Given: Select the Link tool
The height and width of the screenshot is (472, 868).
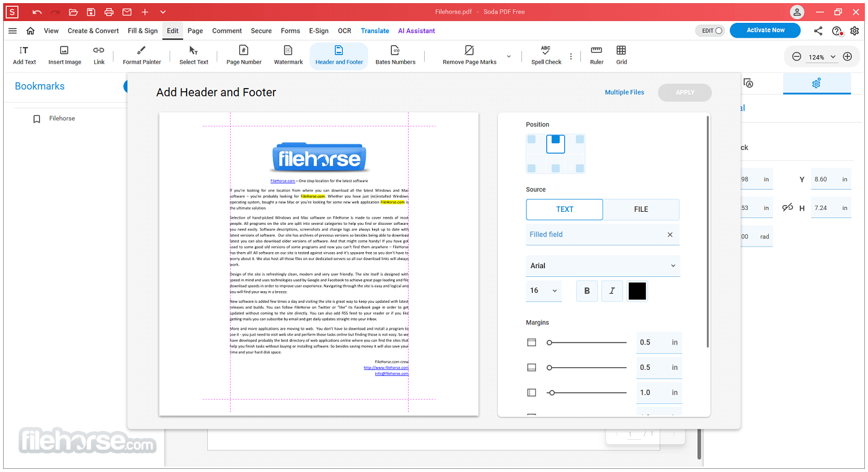Looking at the screenshot, I should tap(99, 55).
